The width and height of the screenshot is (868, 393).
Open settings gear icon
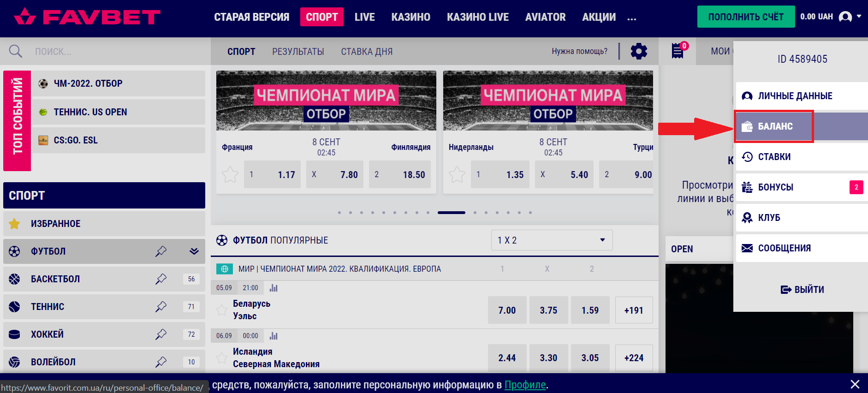point(639,51)
